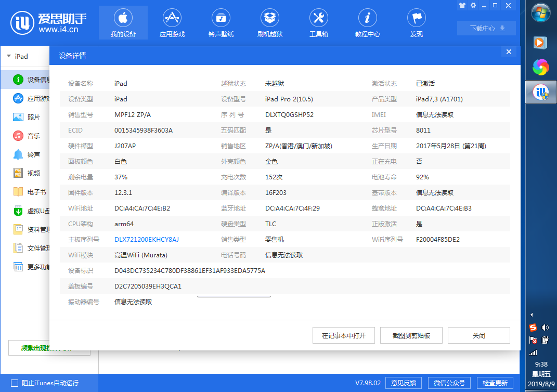Click the blue motherboard serial number link
557x392 pixels.
point(147,240)
